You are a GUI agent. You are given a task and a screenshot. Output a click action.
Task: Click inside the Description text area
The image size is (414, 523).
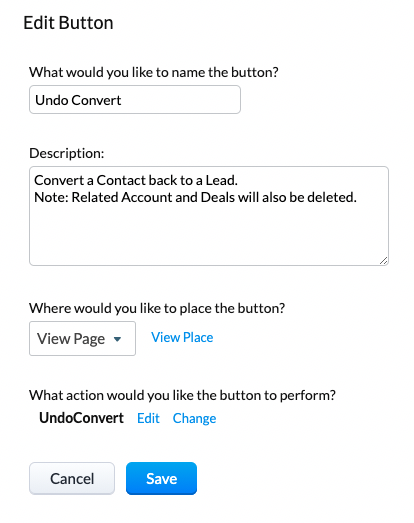point(209,216)
